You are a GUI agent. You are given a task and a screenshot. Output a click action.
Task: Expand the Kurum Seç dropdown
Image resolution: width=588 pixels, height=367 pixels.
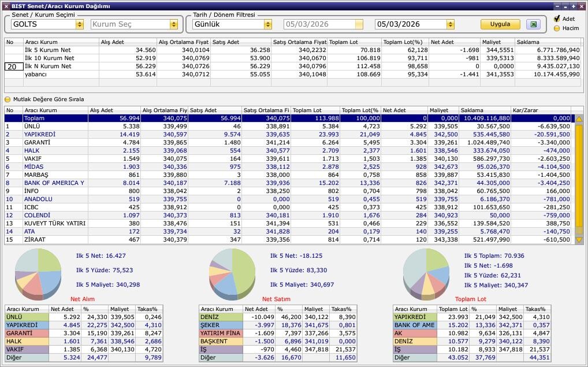[x=173, y=24]
